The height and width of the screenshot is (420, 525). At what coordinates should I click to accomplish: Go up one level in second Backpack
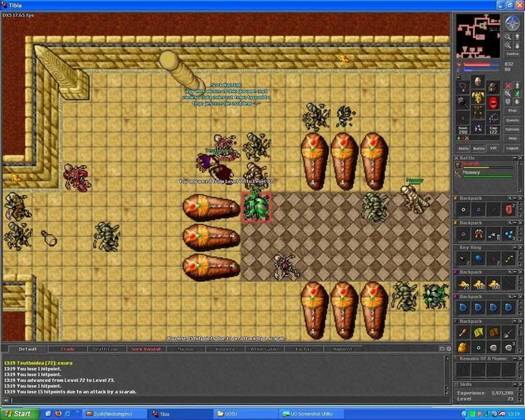511,222
